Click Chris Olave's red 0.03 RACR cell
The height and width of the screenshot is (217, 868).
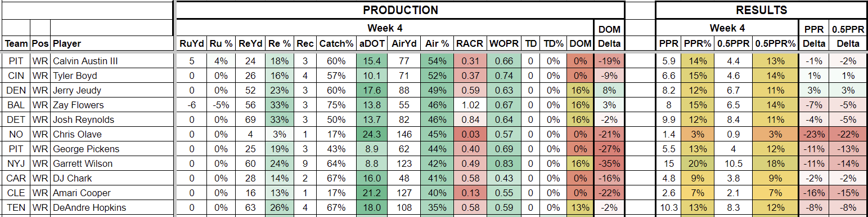coord(470,134)
